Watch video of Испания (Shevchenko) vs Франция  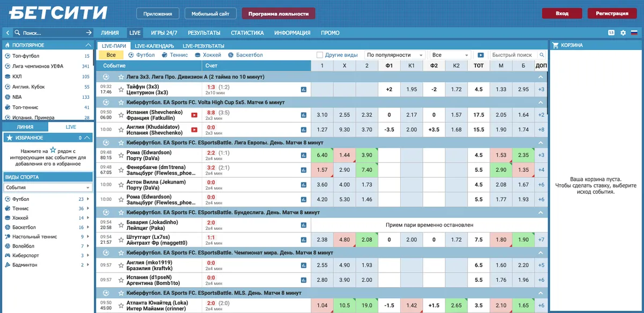(x=194, y=115)
